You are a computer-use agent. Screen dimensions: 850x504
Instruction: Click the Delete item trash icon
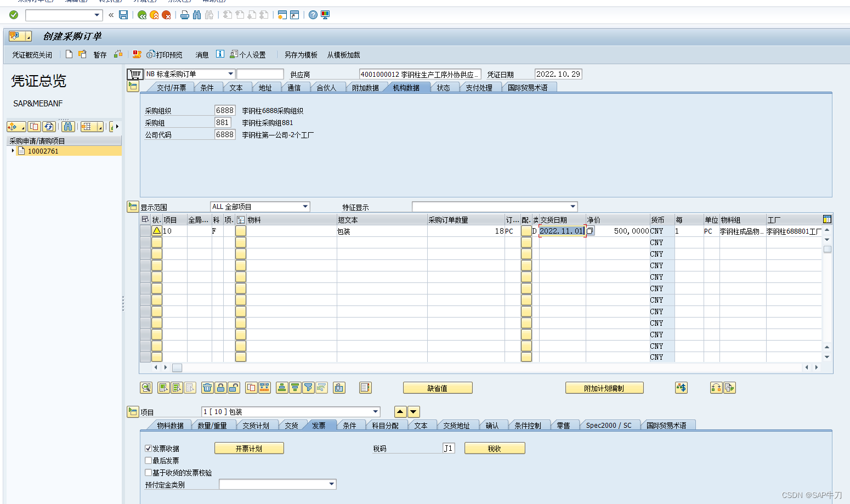207,388
